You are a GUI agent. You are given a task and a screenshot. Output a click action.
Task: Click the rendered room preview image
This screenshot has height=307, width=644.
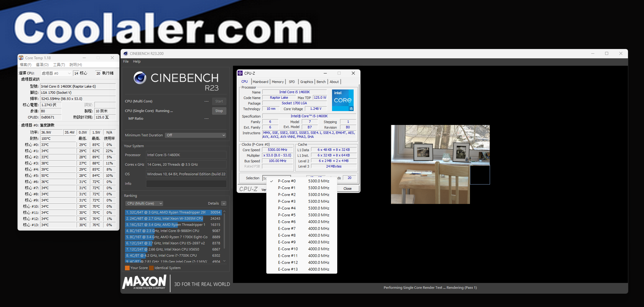[x=440, y=164]
